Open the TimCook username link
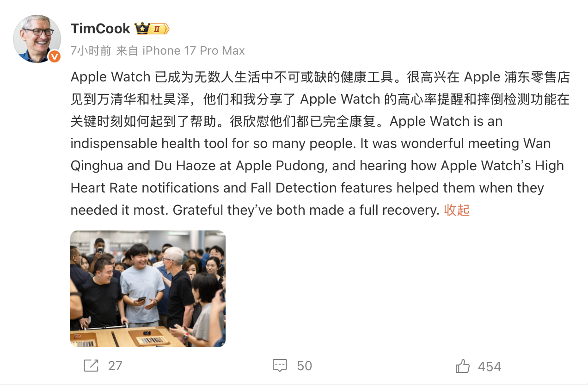Screen dimensions: 588x385 coord(100,29)
